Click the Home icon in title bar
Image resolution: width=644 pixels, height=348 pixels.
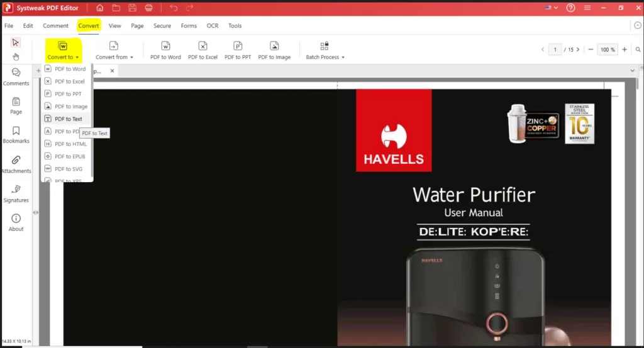[100, 8]
